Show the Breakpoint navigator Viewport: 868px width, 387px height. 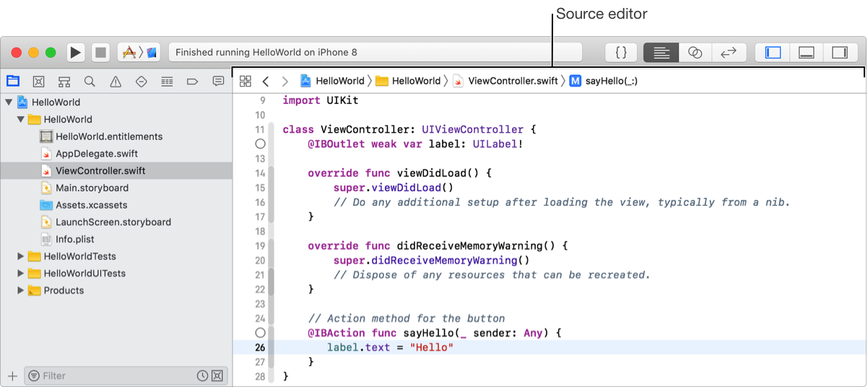pos(192,82)
